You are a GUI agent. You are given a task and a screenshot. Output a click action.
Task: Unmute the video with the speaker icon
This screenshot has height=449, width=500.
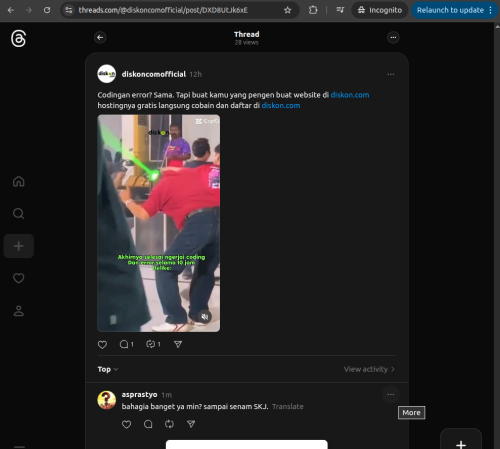(x=205, y=316)
